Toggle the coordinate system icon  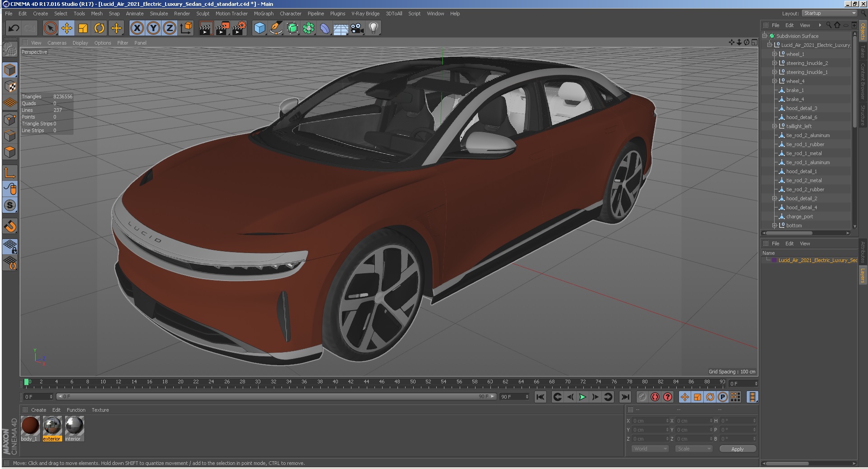[x=186, y=28]
